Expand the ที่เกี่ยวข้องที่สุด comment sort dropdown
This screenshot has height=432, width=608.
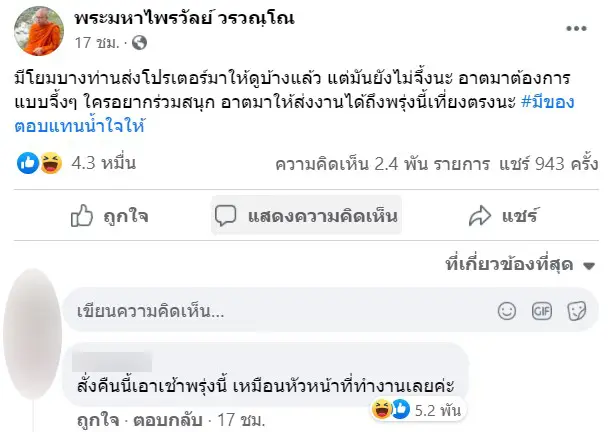click(x=520, y=265)
